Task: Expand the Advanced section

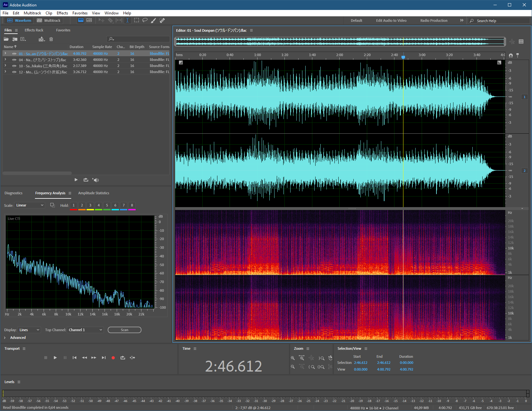Action: point(5,338)
